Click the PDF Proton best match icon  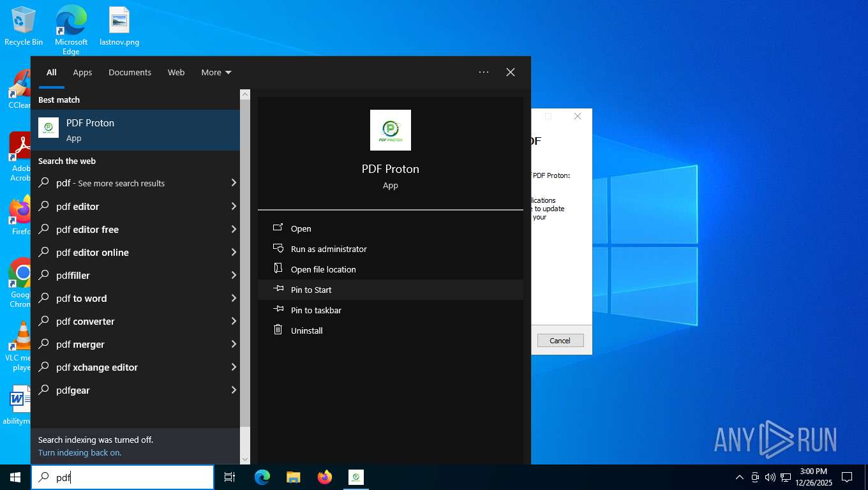coord(49,128)
